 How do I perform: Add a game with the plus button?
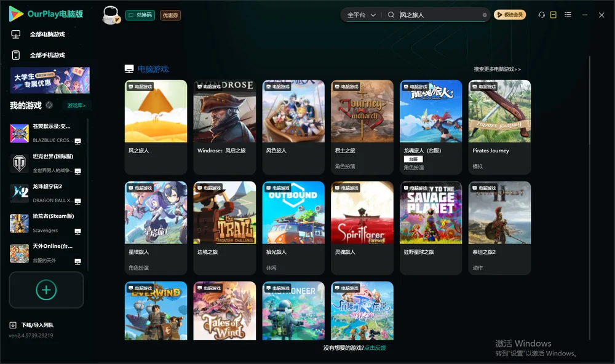[x=46, y=290]
